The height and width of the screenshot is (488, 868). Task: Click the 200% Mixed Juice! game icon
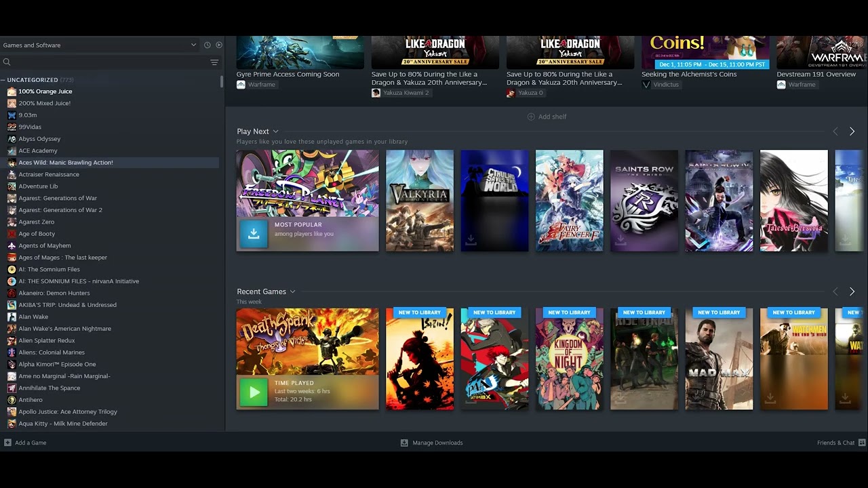[x=12, y=103]
